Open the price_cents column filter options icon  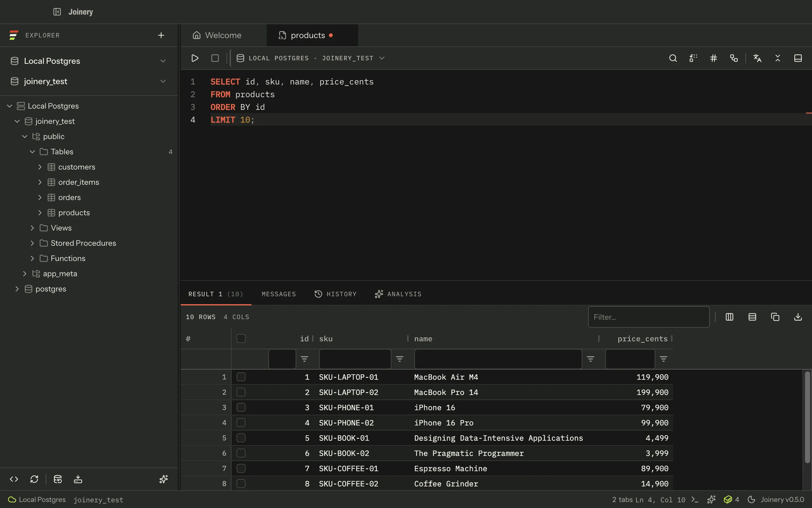click(x=663, y=359)
